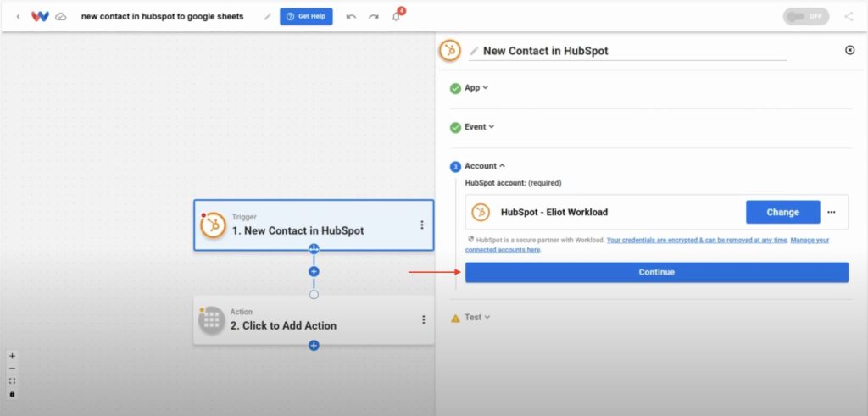
Task: Close the New Contact in HubSpot panel
Action: [x=849, y=50]
